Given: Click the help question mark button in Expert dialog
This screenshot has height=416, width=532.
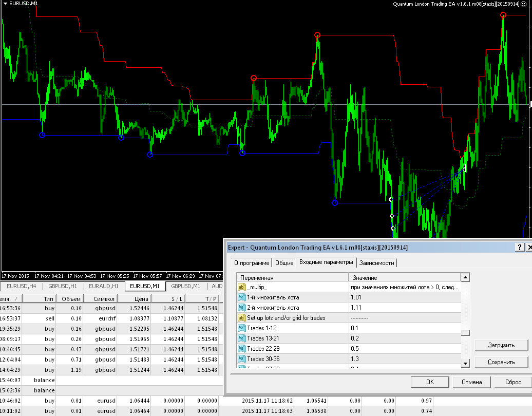Looking at the screenshot, I should 520,247.
